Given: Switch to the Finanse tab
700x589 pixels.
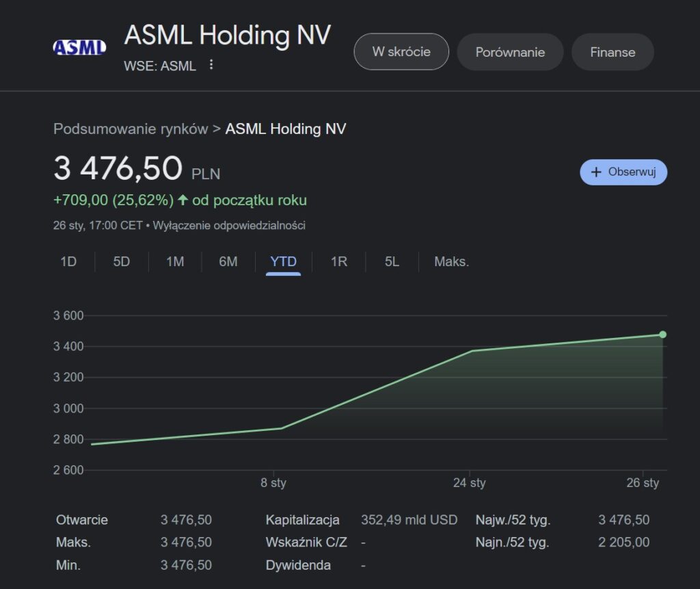Looking at the screenshot, I should pyautogui.click(x=612, y=52).
